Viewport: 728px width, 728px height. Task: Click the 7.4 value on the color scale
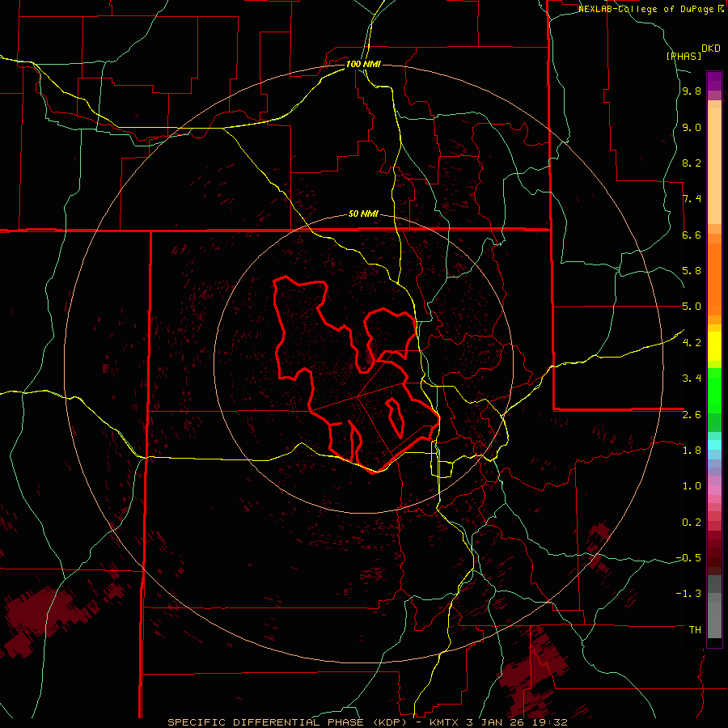[x=692, y=199]
